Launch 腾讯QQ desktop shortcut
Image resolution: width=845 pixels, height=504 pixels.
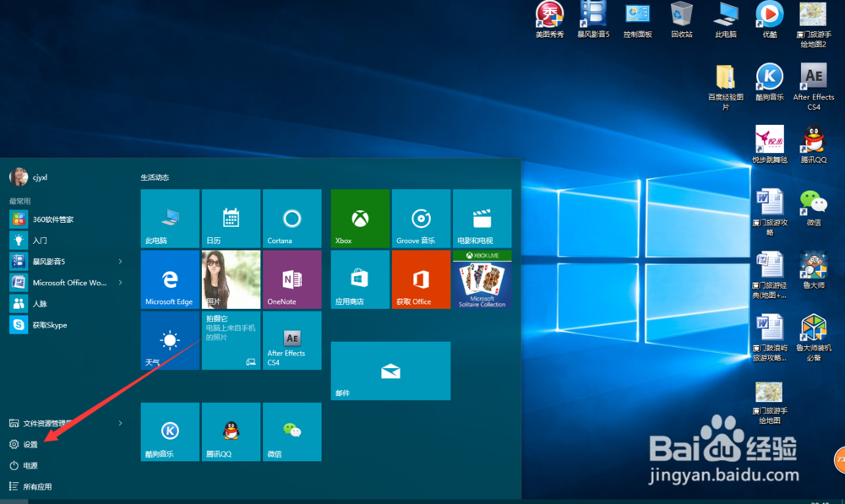(814, 144)
